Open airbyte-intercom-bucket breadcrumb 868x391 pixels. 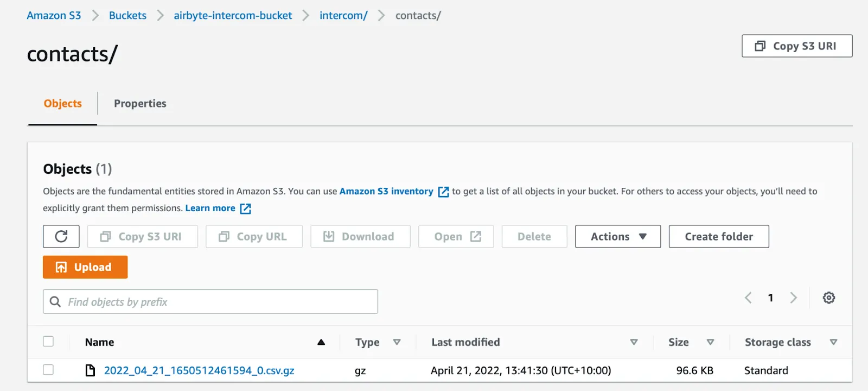tap(233, 15)
